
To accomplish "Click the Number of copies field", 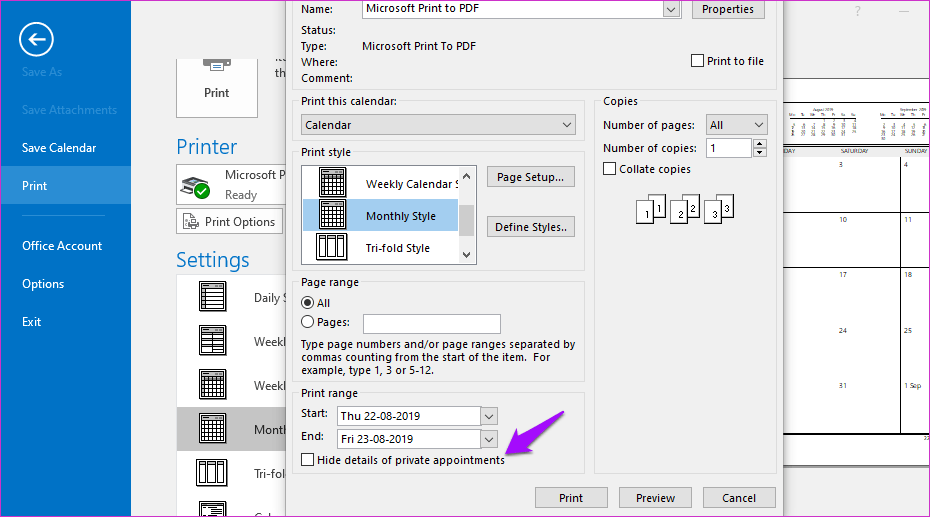I will 729,148.
